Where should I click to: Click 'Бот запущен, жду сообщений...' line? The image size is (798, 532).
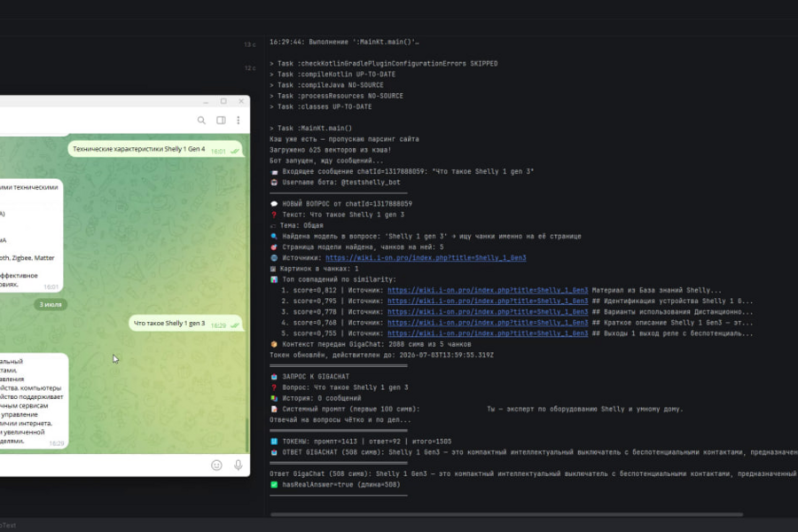point(326,160)
